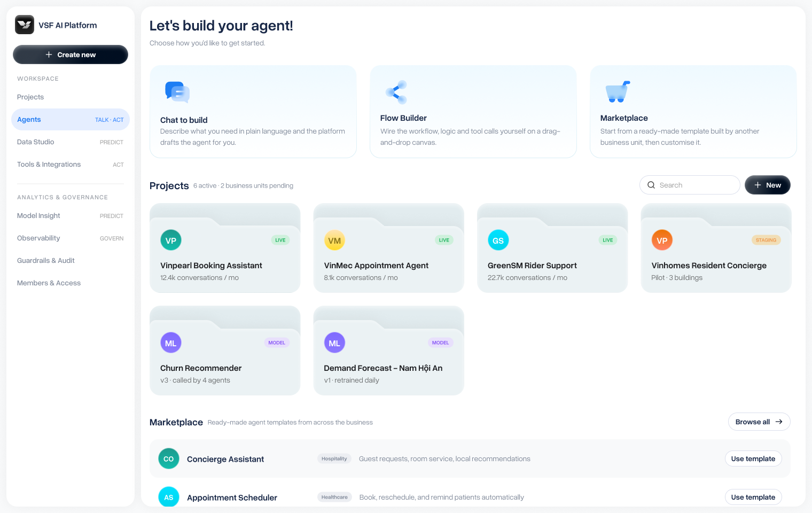
Task: Click the MODEL badge on Churn Recommender
Action: (x=277, y=343)
